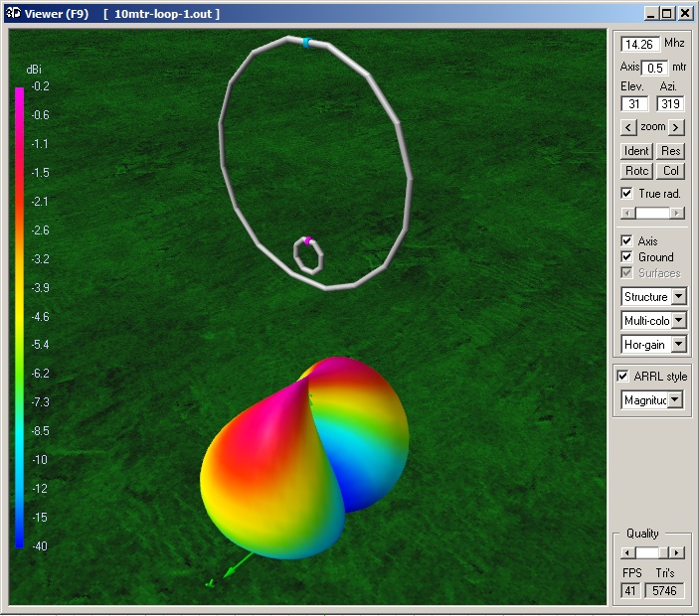Click the Axis length field 0.5
The width and height of the screenshot is (699, 616).
click(654, 68)
